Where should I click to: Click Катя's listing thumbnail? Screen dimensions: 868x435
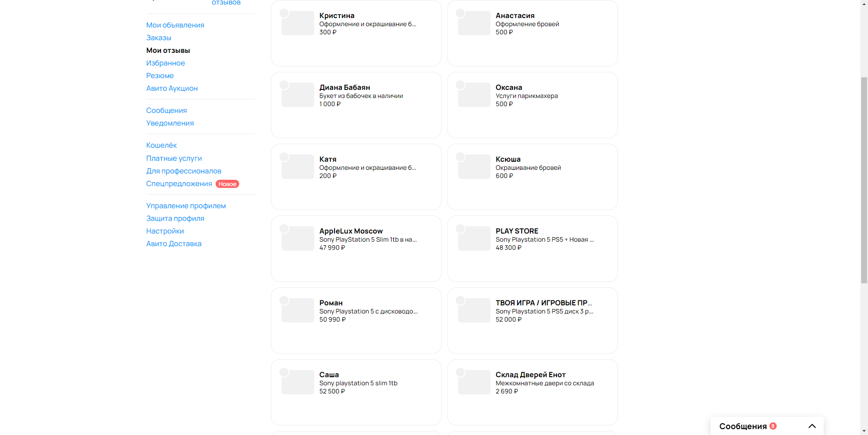click(297, 167)
